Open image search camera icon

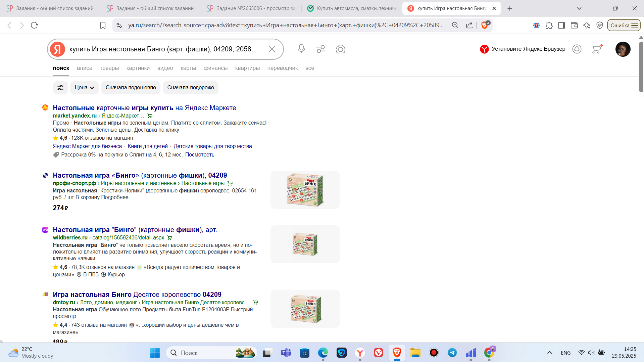click(x=341, y=49)
